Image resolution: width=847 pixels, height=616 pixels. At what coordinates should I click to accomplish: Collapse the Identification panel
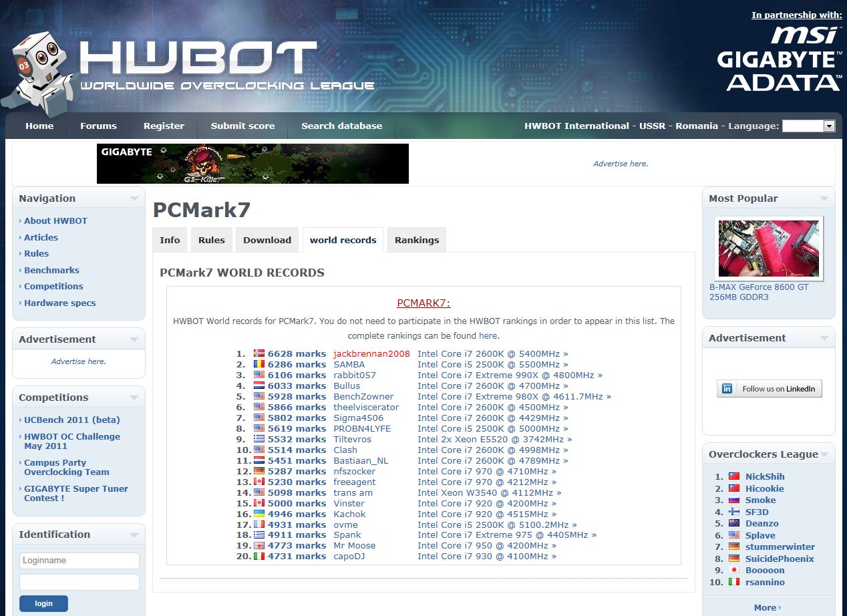pos(134,535)
